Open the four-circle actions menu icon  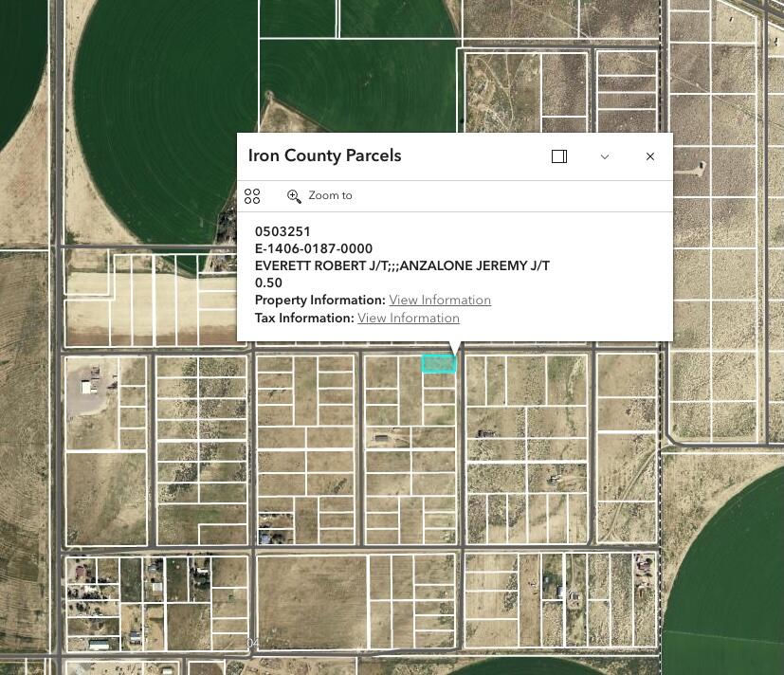click(x=252, y=196)
